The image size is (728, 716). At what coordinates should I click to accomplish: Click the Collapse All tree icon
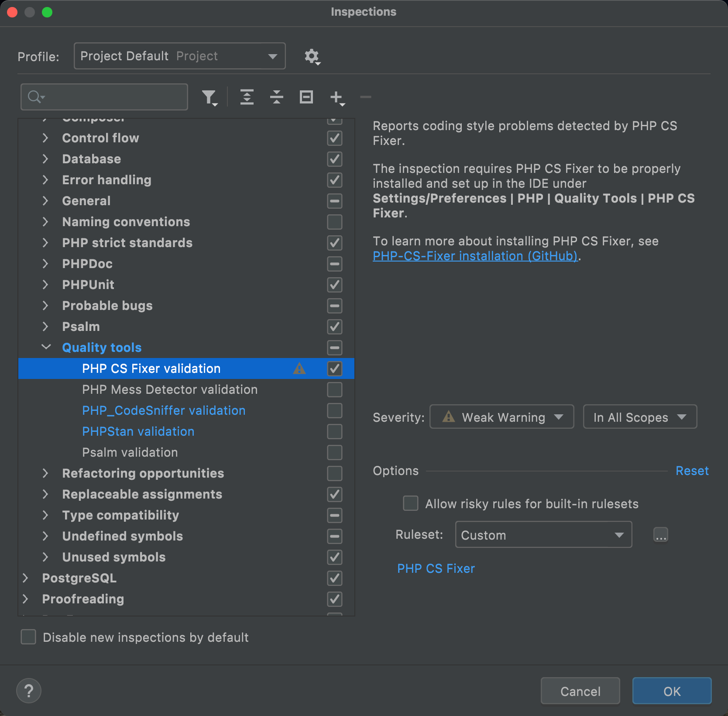tap(277, 97)
